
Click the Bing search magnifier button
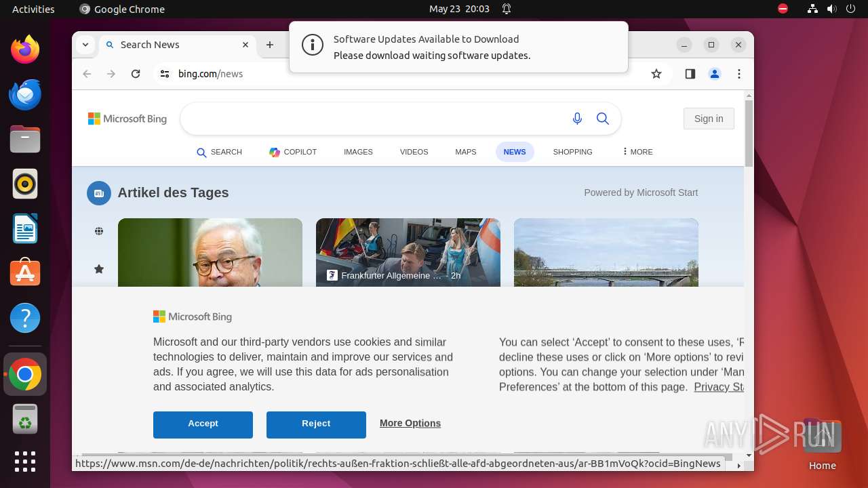[x=603, y=119]
